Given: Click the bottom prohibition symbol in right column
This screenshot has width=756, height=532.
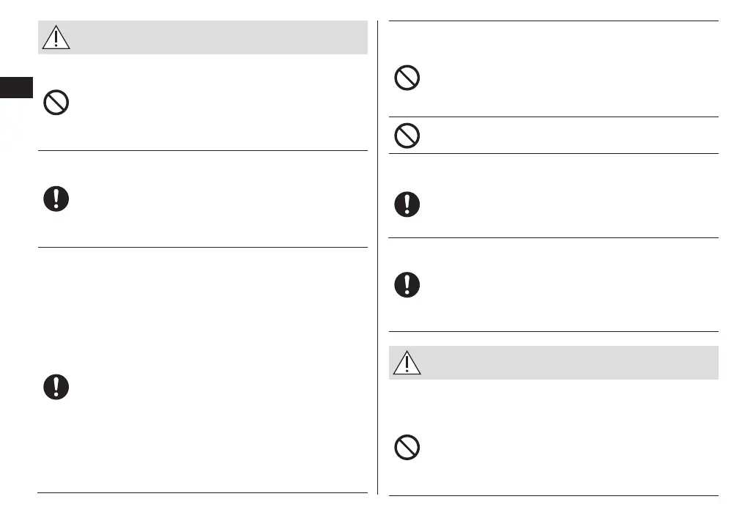Looking at the screenshot, I should (407, 447).
